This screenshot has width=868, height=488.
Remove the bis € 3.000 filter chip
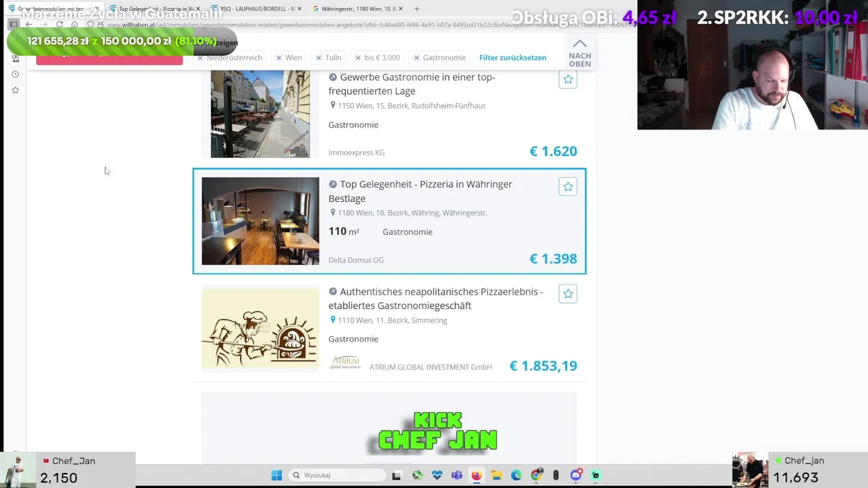[x=358, y=58]
